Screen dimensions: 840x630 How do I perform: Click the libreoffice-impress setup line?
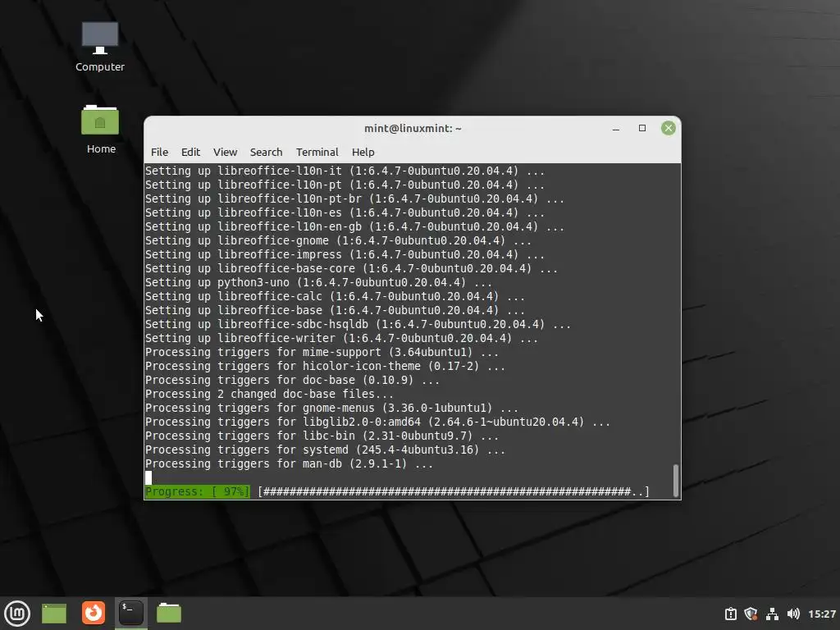click(345, 254)
